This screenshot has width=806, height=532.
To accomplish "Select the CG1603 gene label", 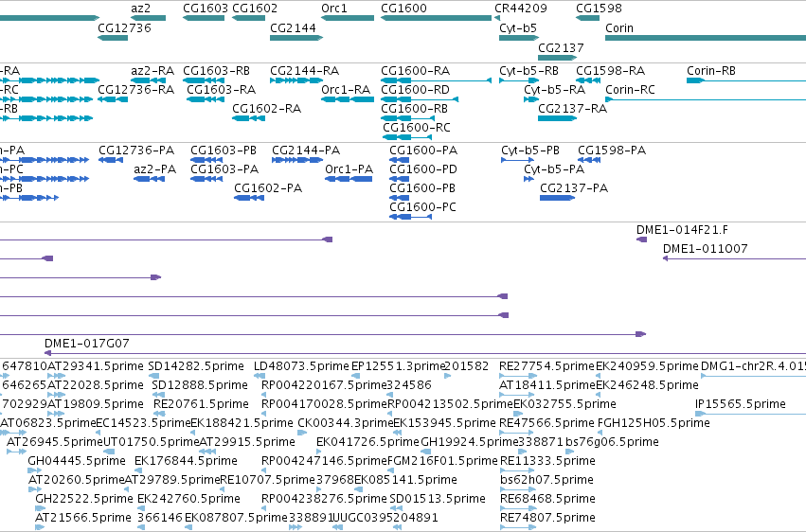I will coord(206,9).
